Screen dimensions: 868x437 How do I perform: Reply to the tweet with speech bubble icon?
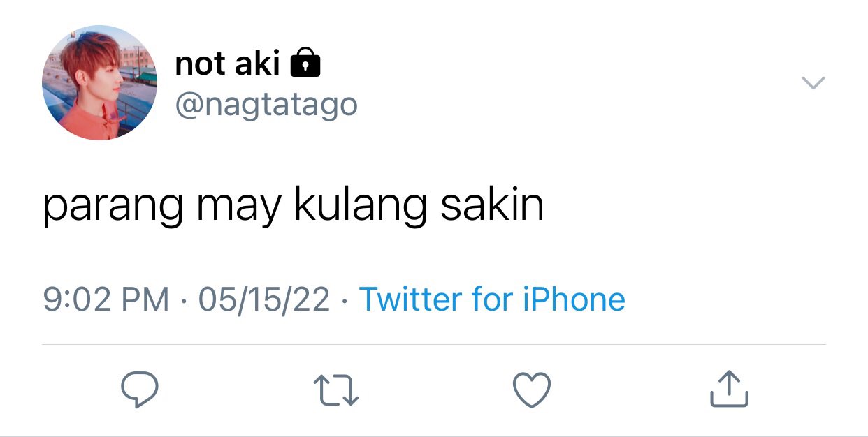(139, 390)
